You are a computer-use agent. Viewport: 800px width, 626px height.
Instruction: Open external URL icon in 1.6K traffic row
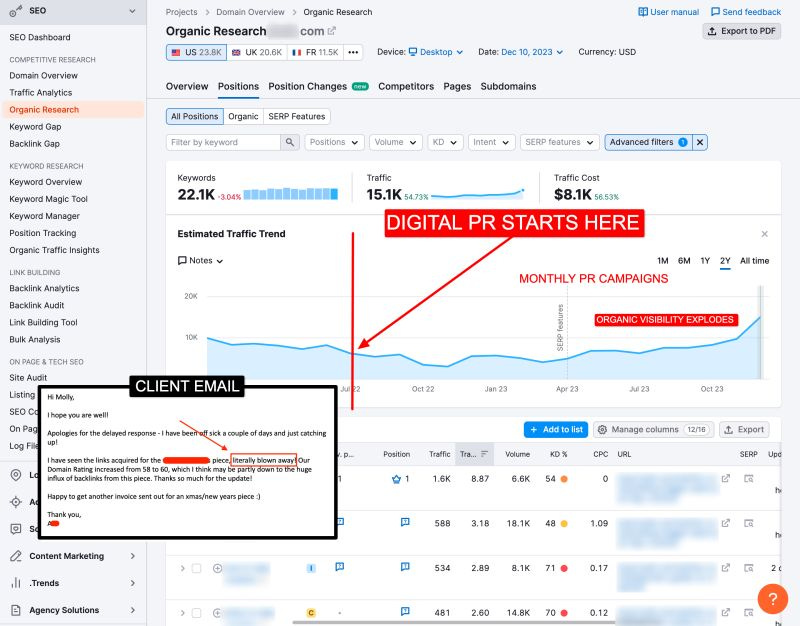726,479
